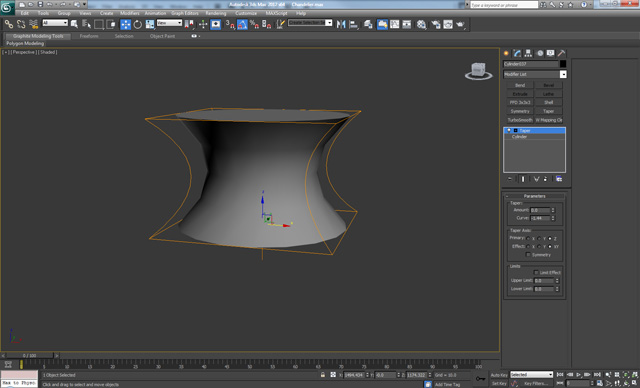Screen dimensions: 640x388
Task: Open the Graph Editors menu
Action: (x=184, y=13)
